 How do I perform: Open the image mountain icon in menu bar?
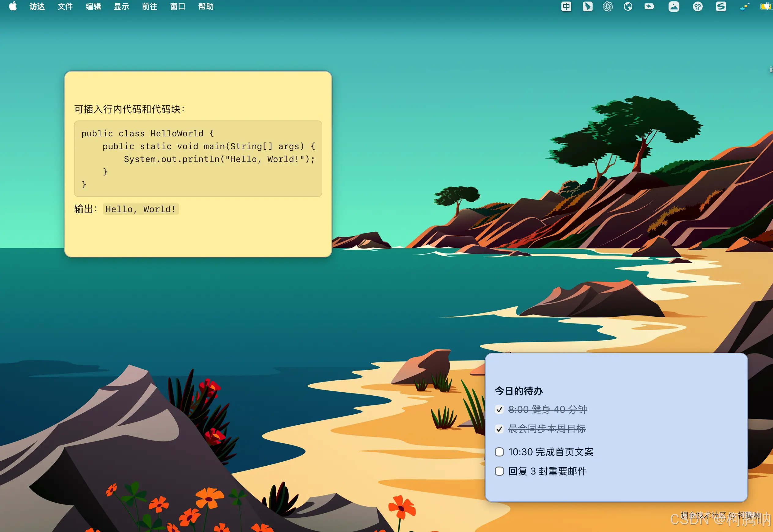(674, 6)
